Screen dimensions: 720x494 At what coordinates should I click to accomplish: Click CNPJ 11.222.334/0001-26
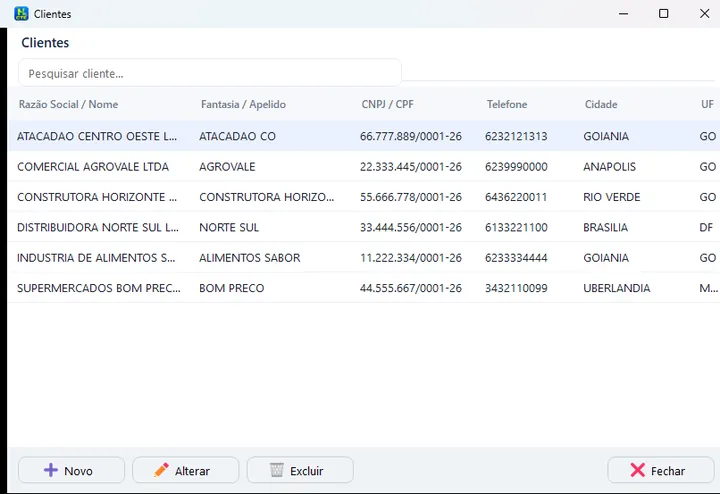(x=411, y=258)
